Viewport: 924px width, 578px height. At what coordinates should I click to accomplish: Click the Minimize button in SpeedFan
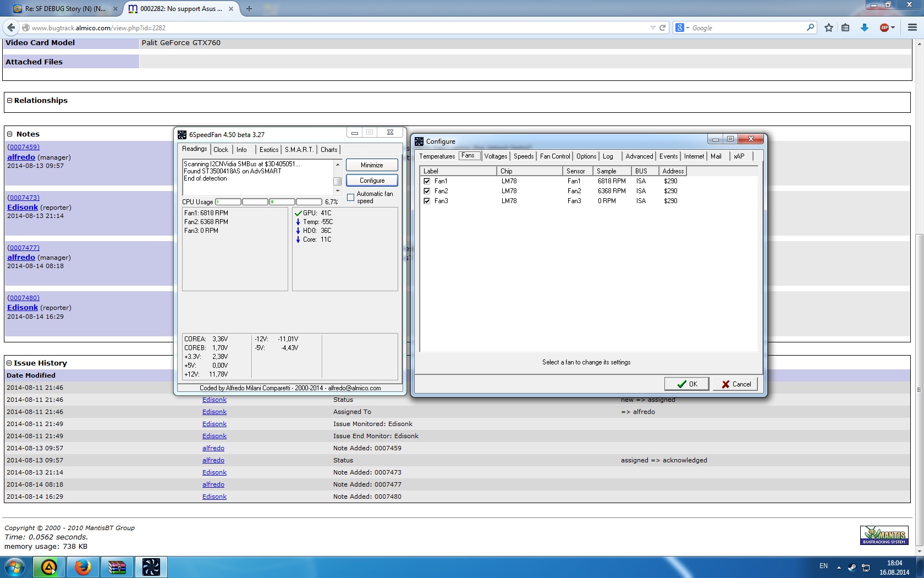point(372,165)
